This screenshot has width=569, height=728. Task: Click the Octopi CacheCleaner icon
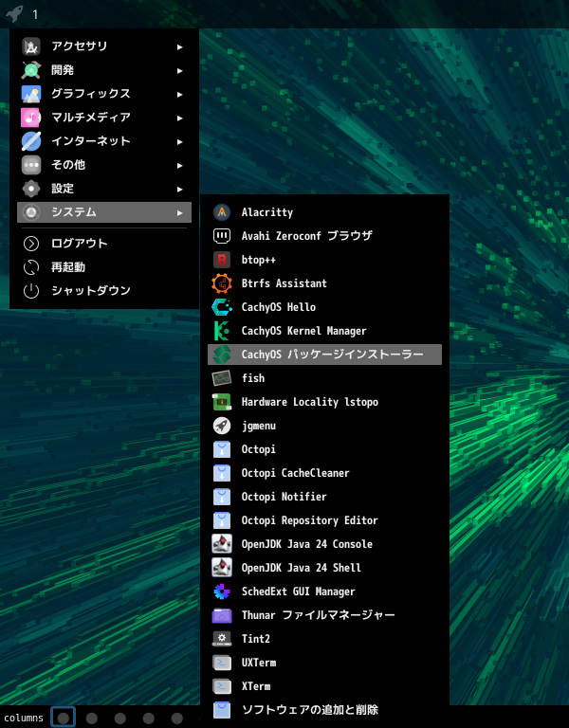click(222, 473)
